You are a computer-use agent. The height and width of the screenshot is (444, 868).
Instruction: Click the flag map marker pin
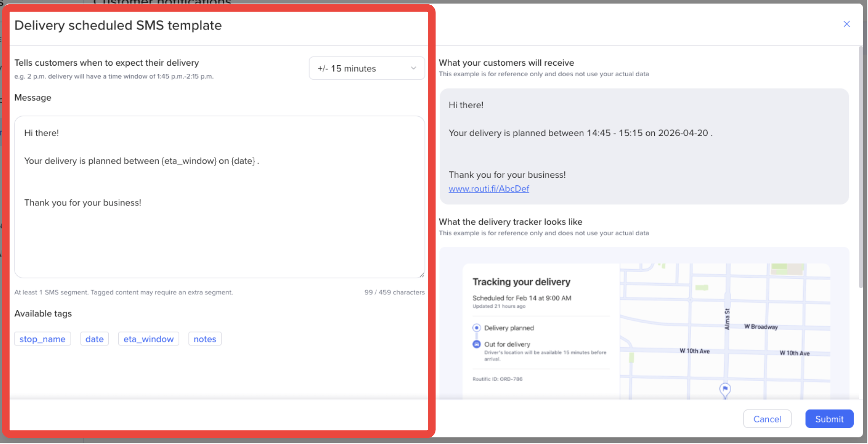pyautogui.click(x=725, y=391)
